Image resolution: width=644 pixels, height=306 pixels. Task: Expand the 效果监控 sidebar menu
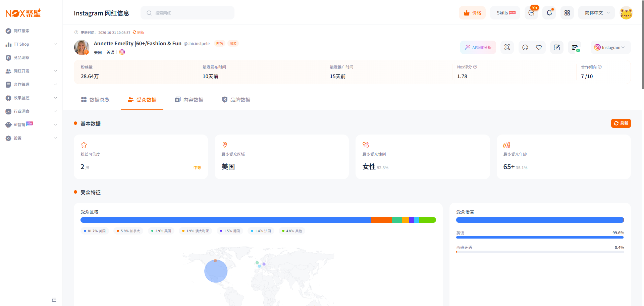tap(31, 98)
